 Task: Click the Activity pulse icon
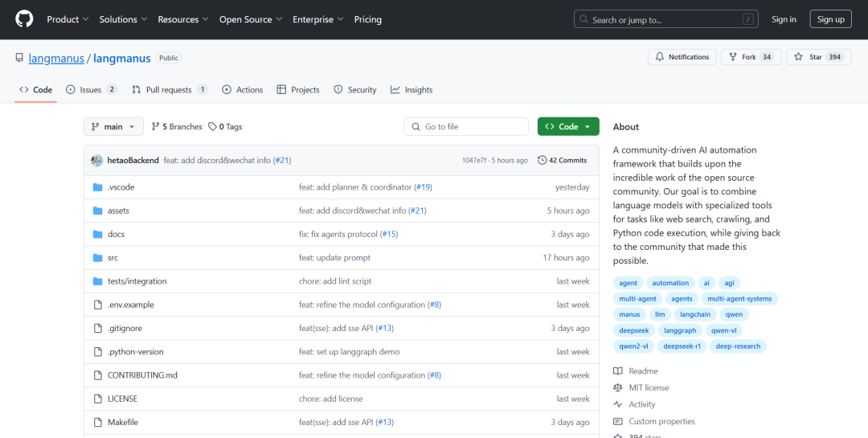tap(618, 404)
